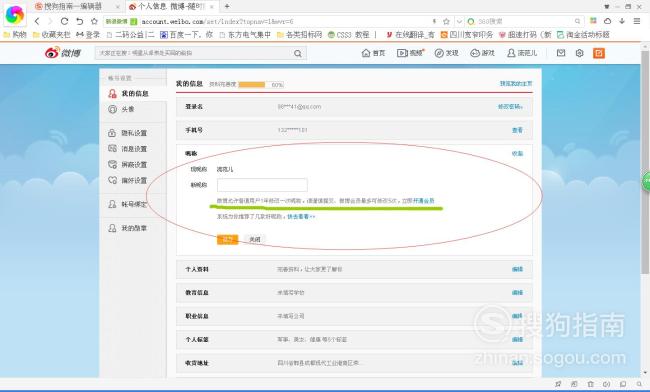The image size is (650, 392).
Task: Reload the page with the refresh icon
Action: coord(64,21)
